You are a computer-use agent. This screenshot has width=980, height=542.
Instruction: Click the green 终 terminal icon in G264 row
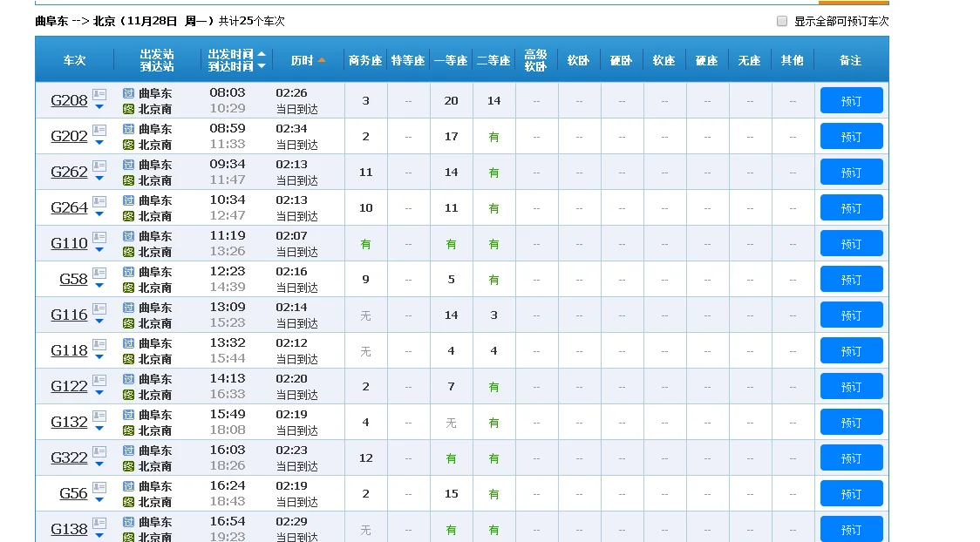pyautogui.click(x=129, y=216)
